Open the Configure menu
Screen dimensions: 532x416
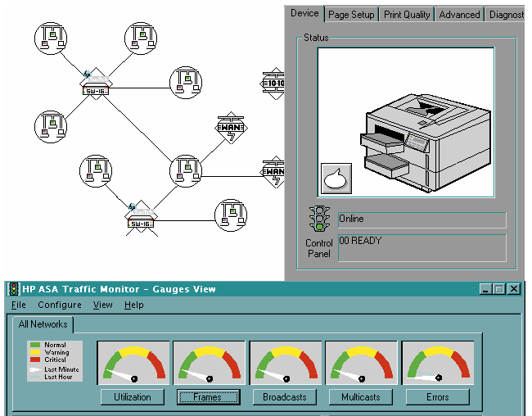[60, 305]
